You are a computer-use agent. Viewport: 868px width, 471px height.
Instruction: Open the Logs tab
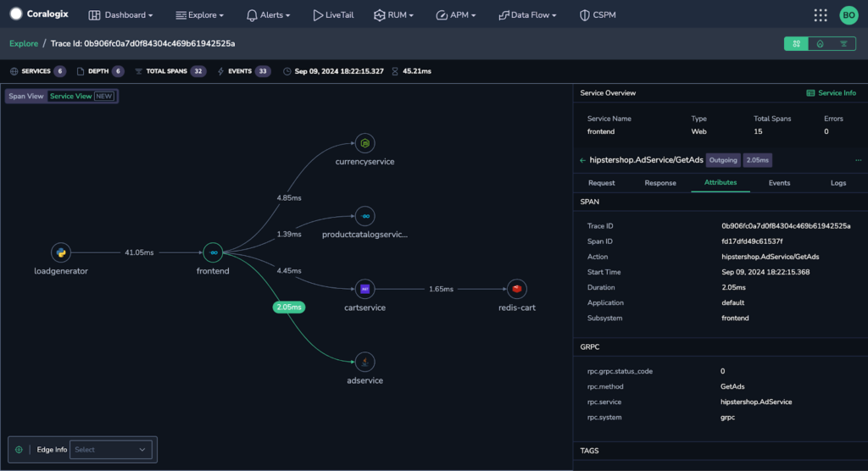tap(838, 183)
